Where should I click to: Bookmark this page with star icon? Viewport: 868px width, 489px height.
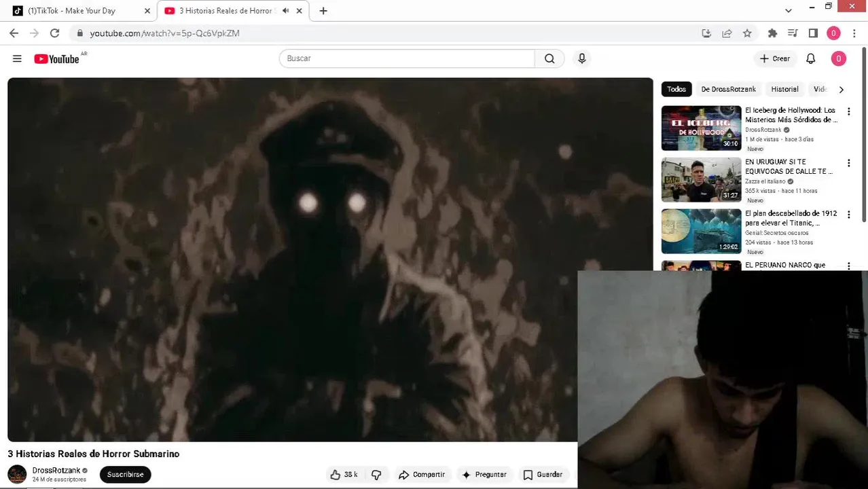pos(747,33)
